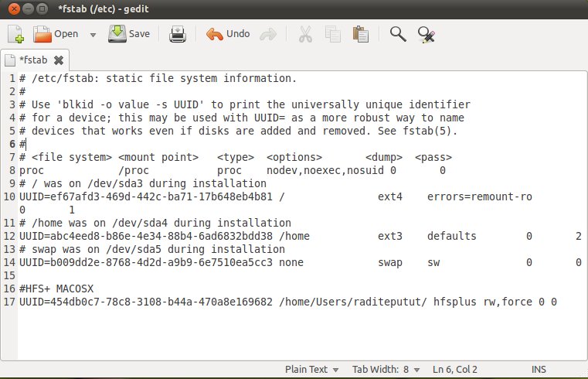Expand the recent files arrow beside Open
Viewport: 588px width, 379px height.
click(93, 35)
